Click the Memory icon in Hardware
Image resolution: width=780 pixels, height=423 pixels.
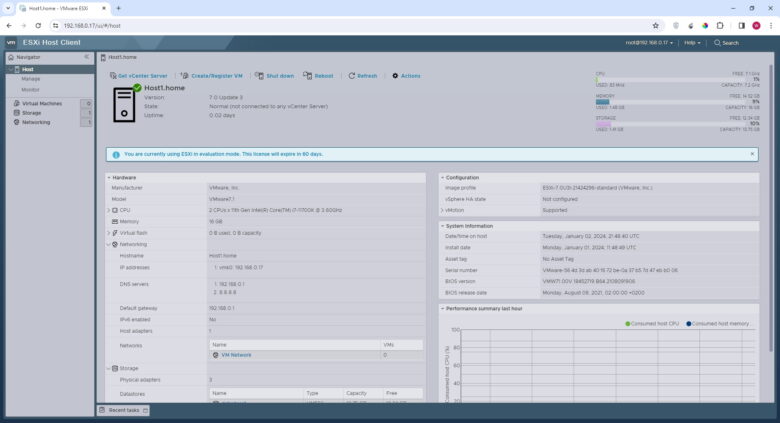pos(115,222)
